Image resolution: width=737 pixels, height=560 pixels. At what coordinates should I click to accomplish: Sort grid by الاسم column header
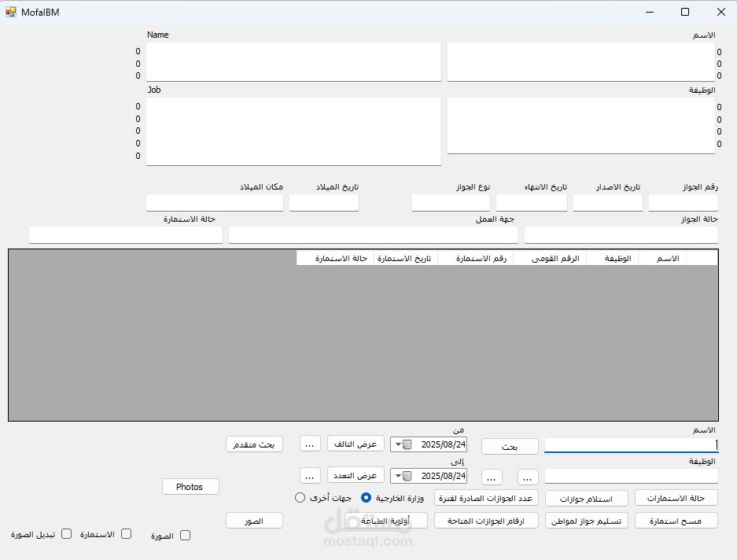662,258
